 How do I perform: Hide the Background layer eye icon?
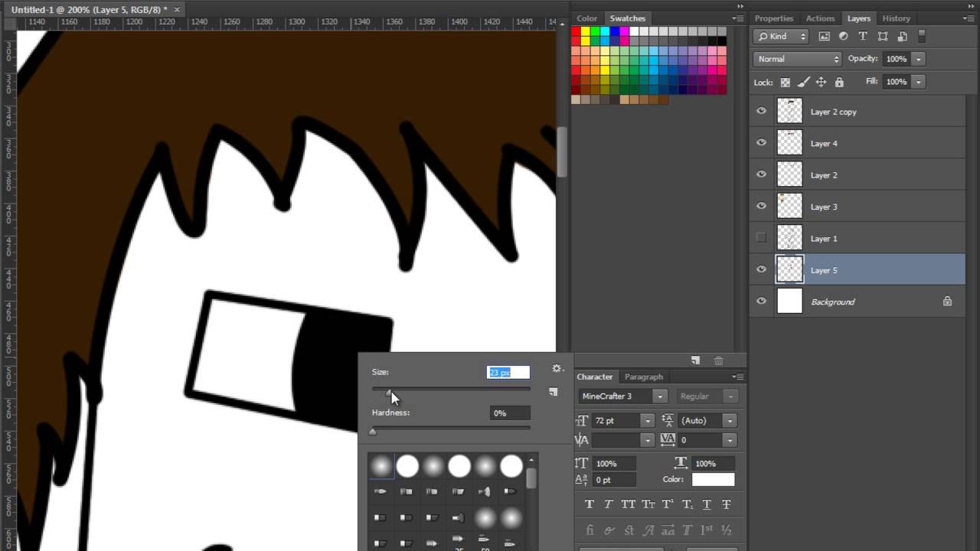pyautogui.click(x=761, y=302)
